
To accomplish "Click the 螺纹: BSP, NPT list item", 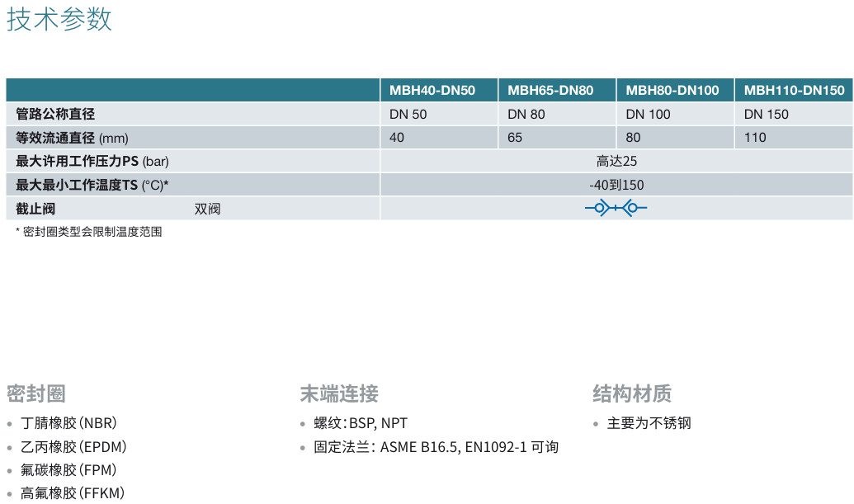I will tap(361, 423).
